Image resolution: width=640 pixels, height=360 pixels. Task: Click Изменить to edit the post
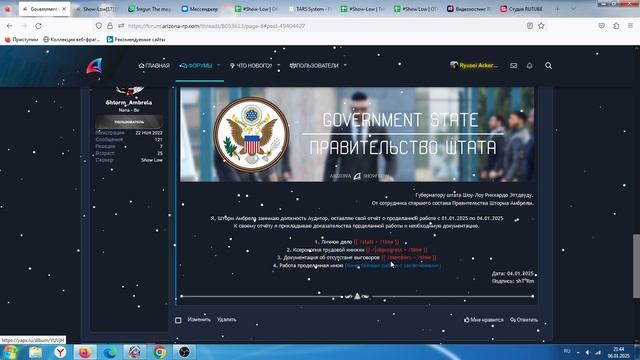[199, 320]
